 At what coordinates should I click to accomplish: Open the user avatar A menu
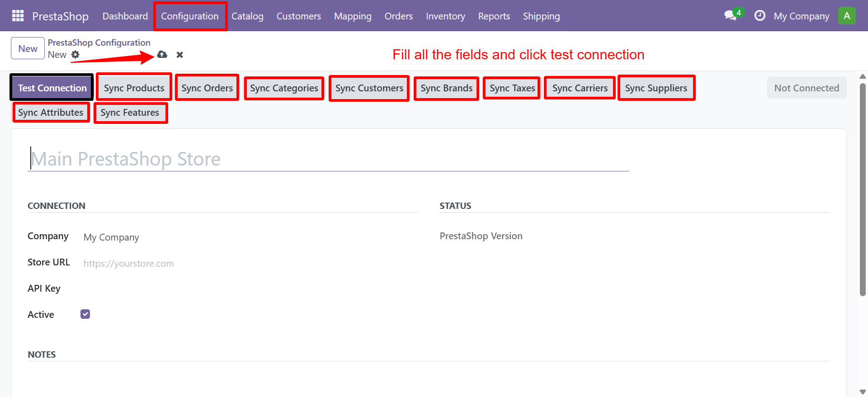[847, 16]
